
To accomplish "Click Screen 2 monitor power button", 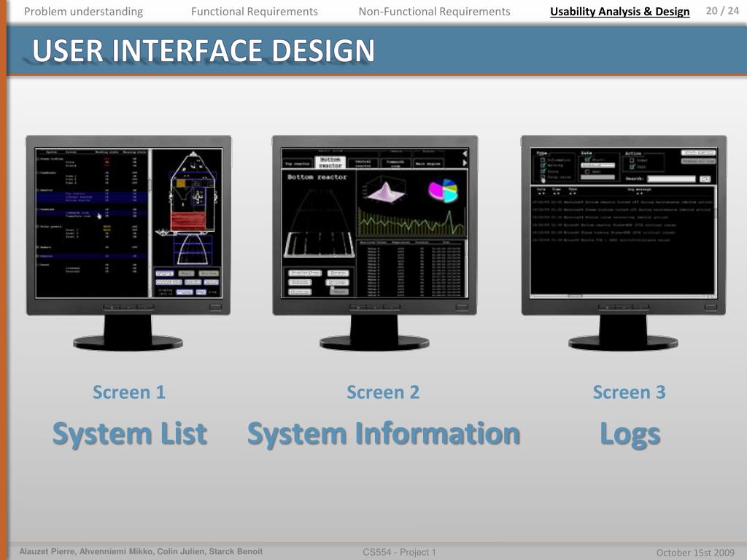I will pos(462,307).
